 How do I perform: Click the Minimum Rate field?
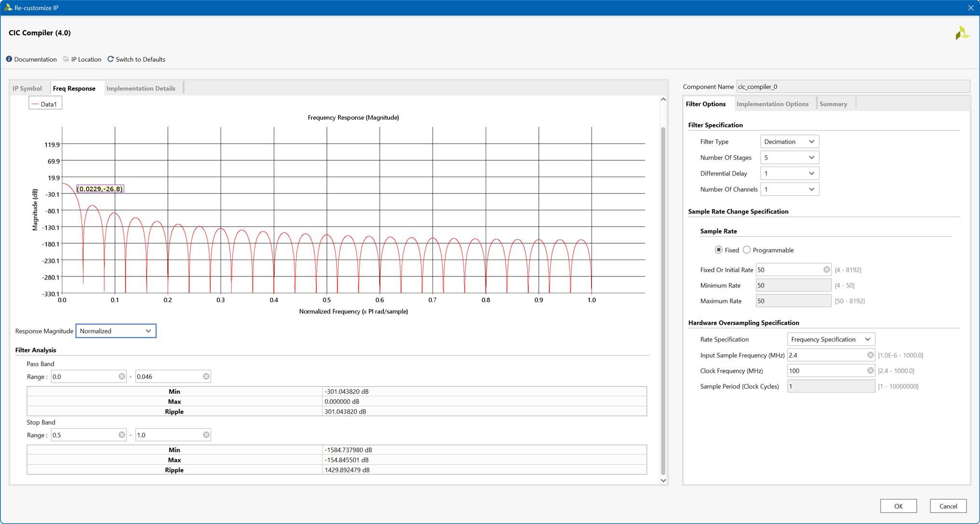(x=793, y=285)
